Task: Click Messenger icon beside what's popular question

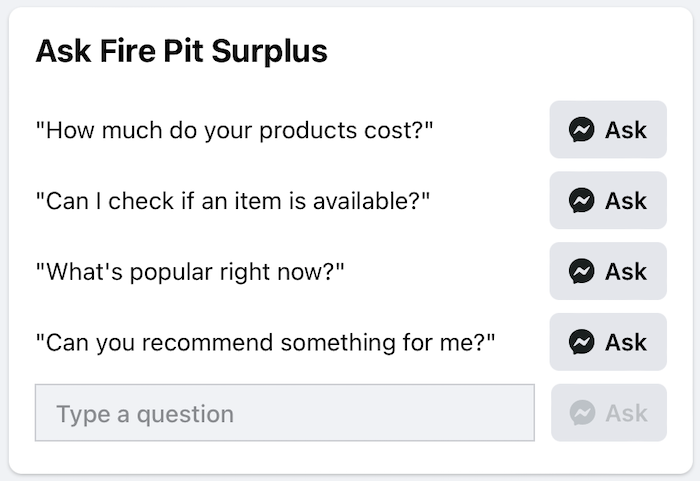Action: [x=582, y=271]
